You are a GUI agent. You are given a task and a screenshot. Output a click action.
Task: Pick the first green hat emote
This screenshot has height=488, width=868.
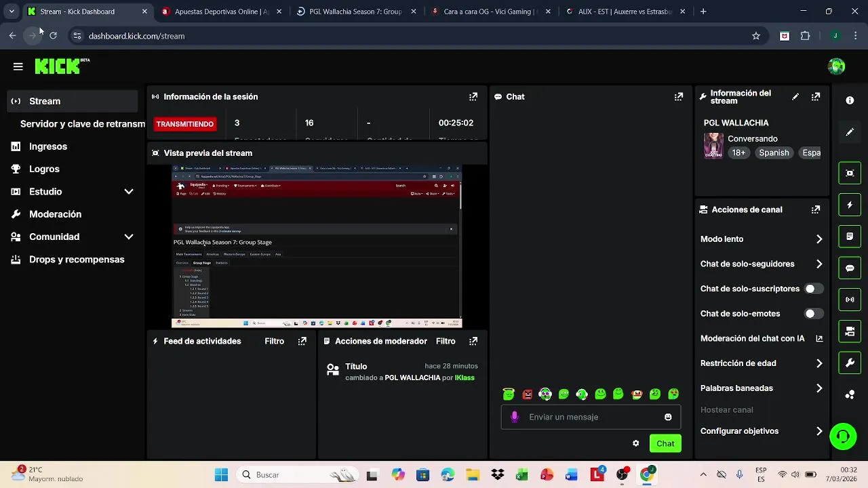click(509, 394)
